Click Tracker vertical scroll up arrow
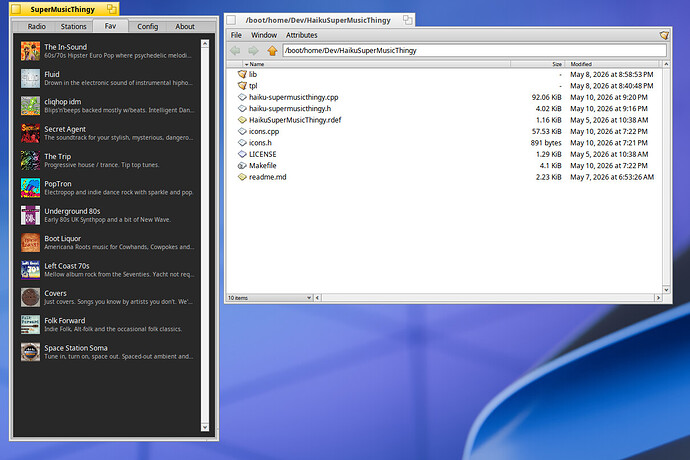Image resolution: width=690 pixels, height=460 pixels. [666, 64]
